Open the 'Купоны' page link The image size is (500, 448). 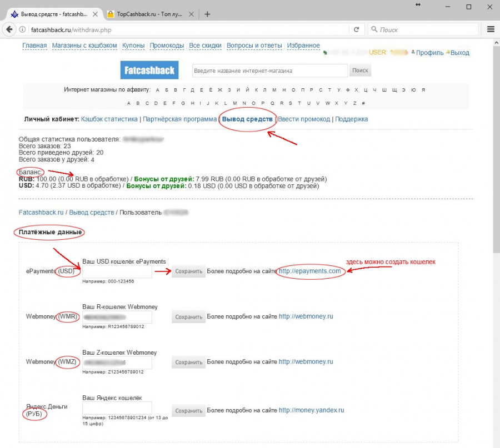[133, 46]
